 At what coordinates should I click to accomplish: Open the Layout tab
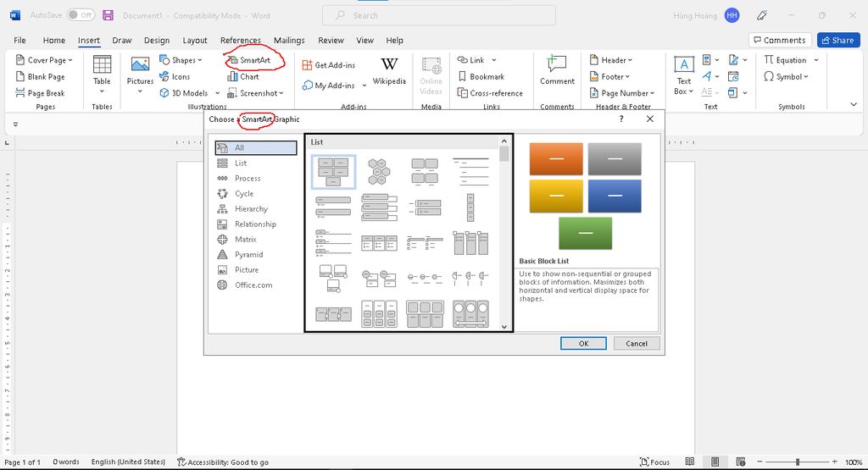[195, 41]
